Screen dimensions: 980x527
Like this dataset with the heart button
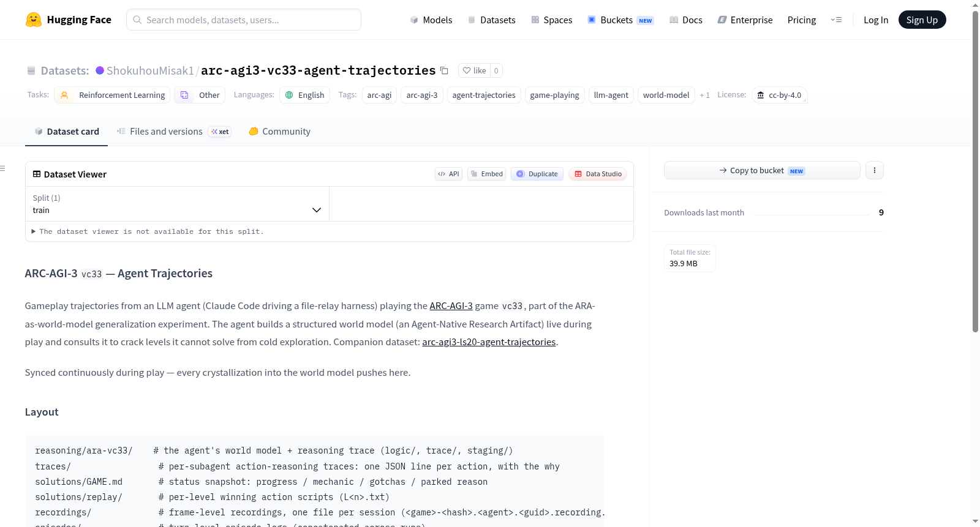pyautogui.click(x=474, y=70)
